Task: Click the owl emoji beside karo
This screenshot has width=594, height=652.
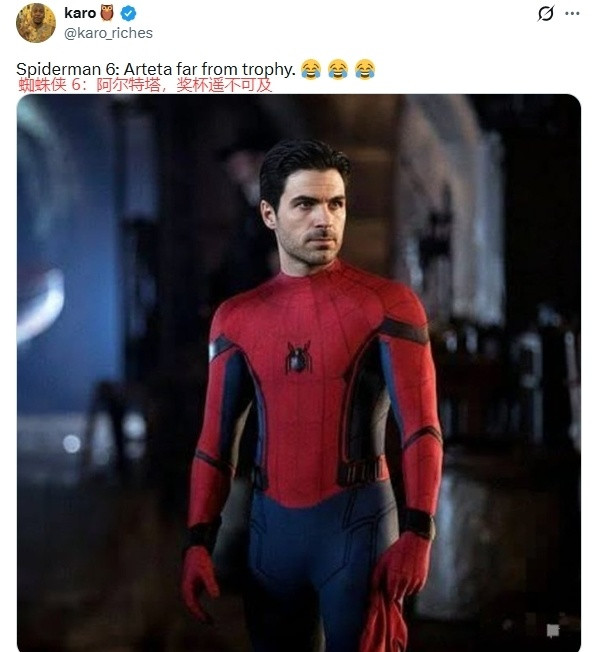Action: pos(107,13)
